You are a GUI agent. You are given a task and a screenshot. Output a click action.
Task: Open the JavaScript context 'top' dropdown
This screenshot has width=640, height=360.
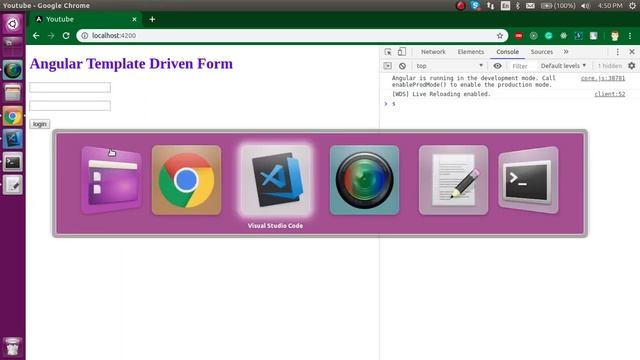coord(449,66)
